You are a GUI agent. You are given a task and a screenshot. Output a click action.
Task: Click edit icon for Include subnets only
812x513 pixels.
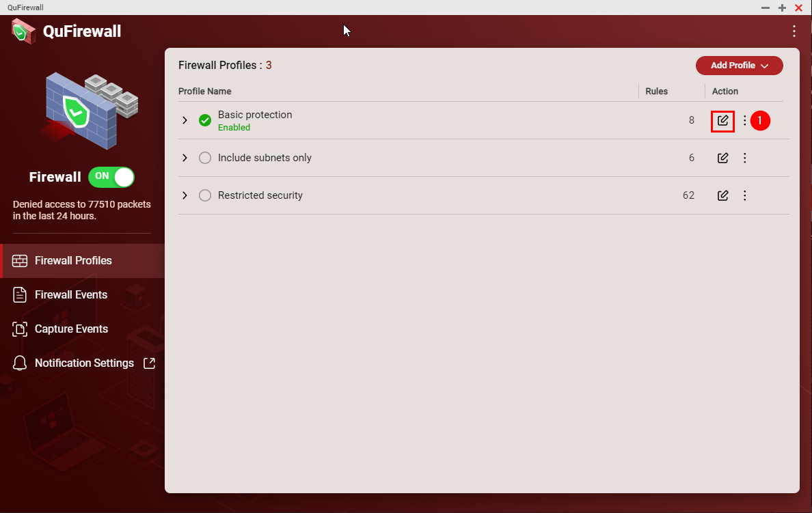pos(722,158)
